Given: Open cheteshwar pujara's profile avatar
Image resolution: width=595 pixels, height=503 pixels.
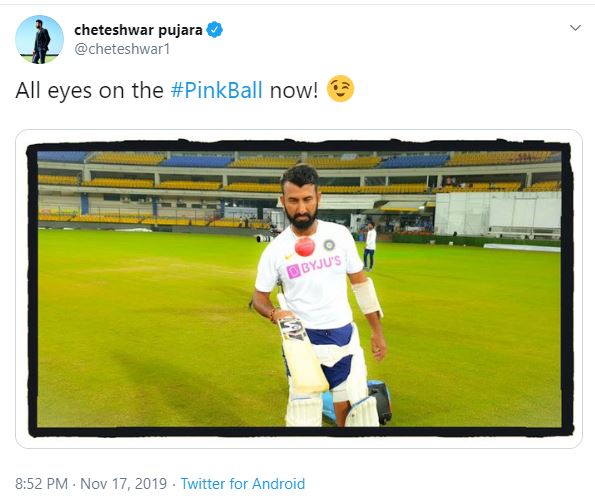Looking at the screenshot, I should point(39,39).
